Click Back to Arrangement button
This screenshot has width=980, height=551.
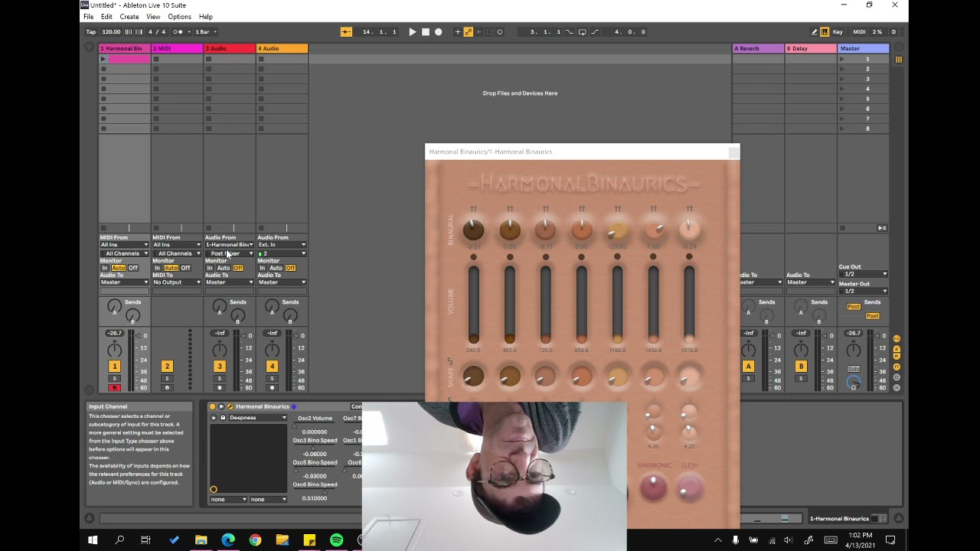(882, 228)
